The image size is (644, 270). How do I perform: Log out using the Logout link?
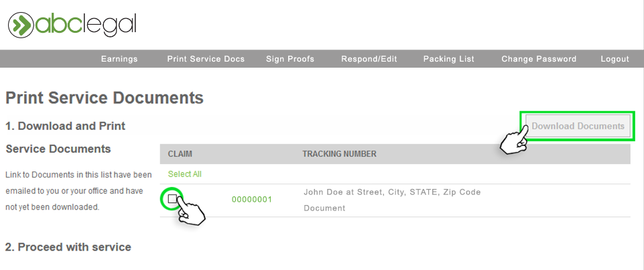[615, 59]
